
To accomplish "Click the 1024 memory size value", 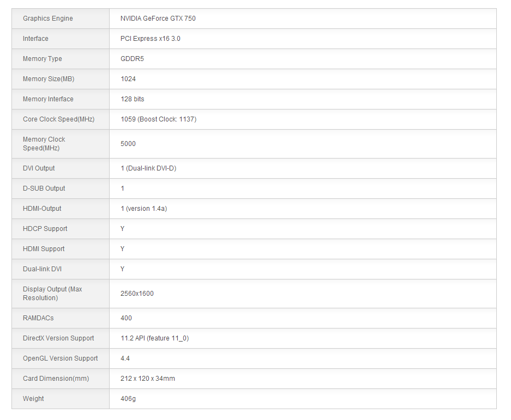I will [128, 79].
